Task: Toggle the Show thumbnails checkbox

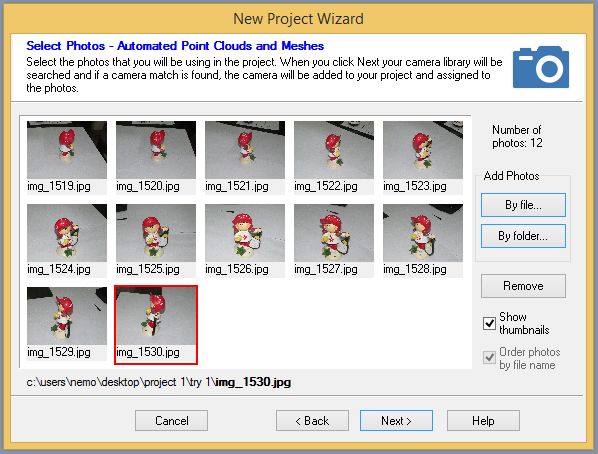Action: 489,323
